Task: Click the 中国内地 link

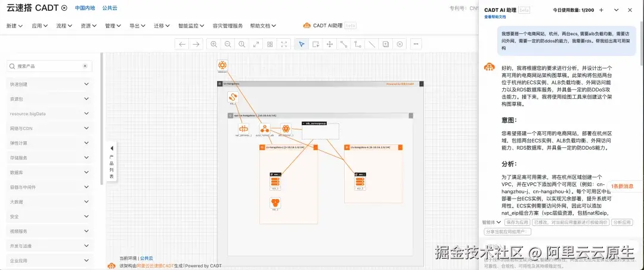Action: coord(85,8)
